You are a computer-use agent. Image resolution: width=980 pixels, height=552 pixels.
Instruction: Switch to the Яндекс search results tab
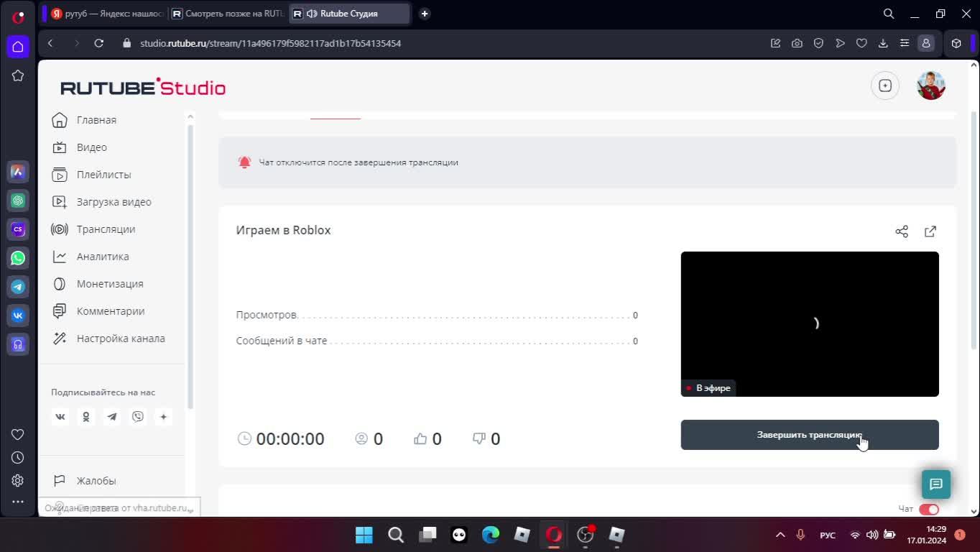[x=106, y=14]
